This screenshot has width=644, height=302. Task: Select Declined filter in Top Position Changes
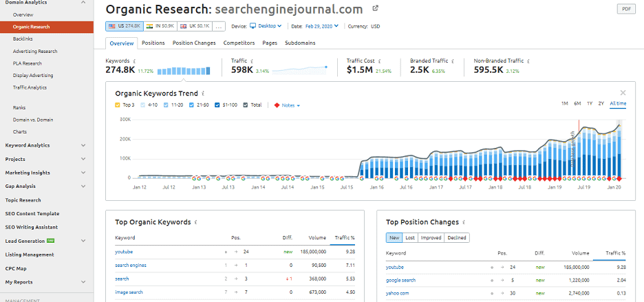tap(457, 237)
